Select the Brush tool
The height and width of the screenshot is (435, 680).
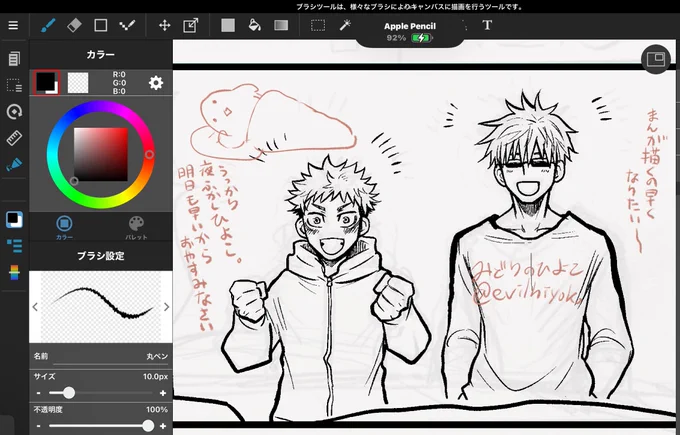coord(48,26)
